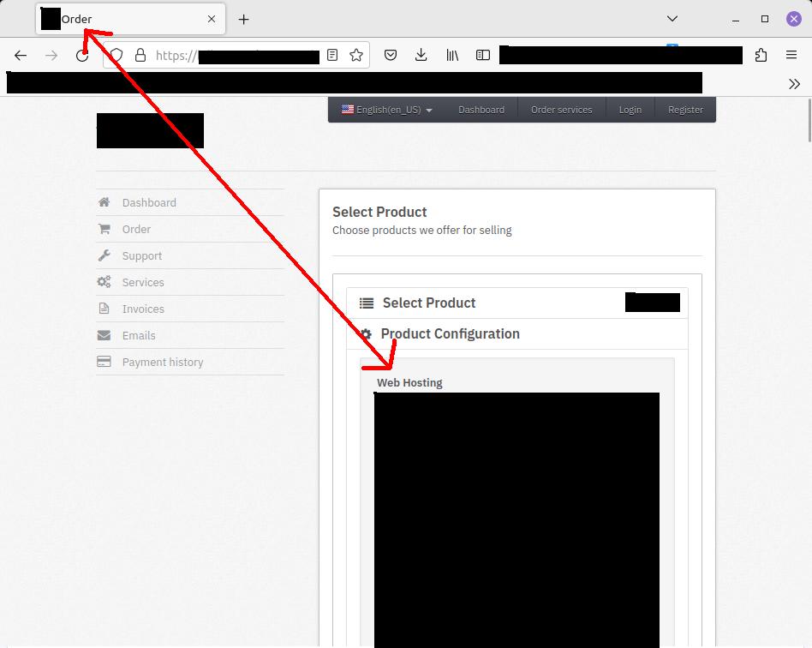Expand the bookmarks overflow double-chevron
812x648 pixels.
coord(794,83)
